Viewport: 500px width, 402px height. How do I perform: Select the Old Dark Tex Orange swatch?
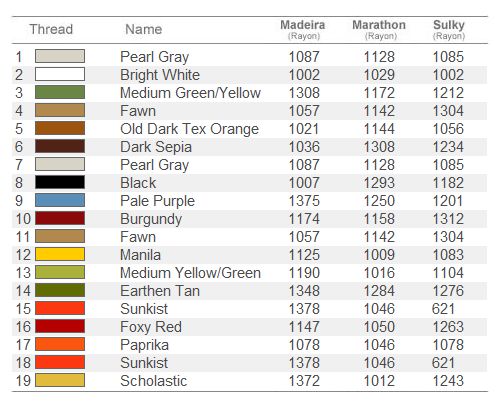pyautogui.click(x=60, y=128)
